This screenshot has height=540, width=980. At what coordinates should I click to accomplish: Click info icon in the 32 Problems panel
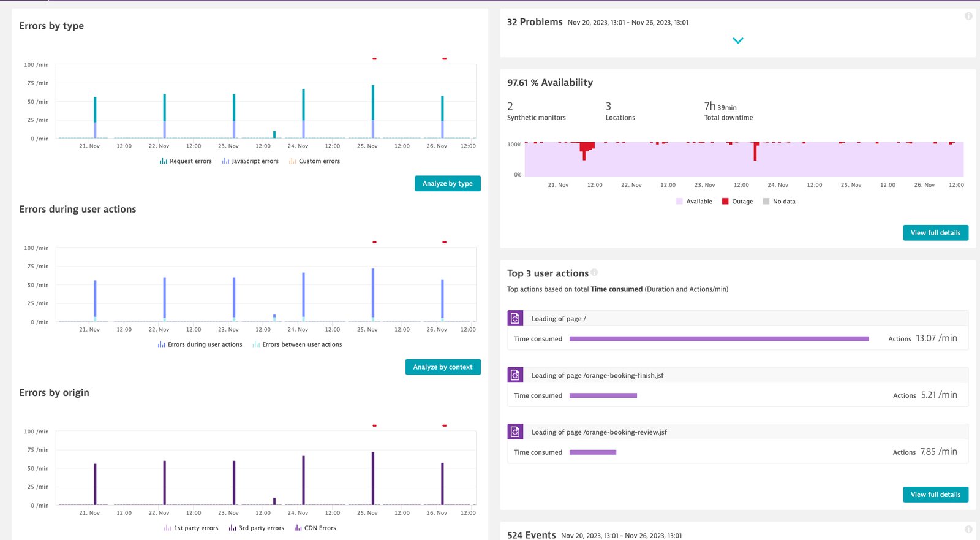tap(968, 16)
